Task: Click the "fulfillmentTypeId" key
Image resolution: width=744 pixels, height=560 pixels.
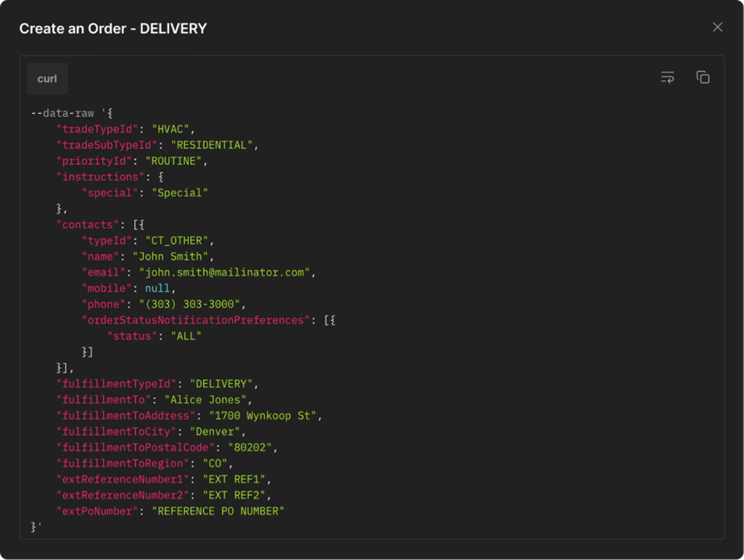Action: (x=116, y=384)
